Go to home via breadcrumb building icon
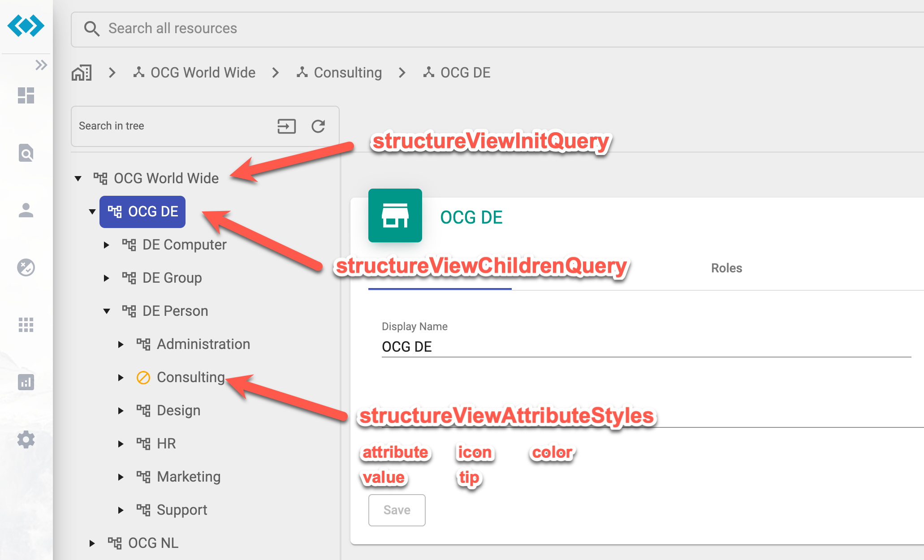924x560 pixels. (82, 73)
